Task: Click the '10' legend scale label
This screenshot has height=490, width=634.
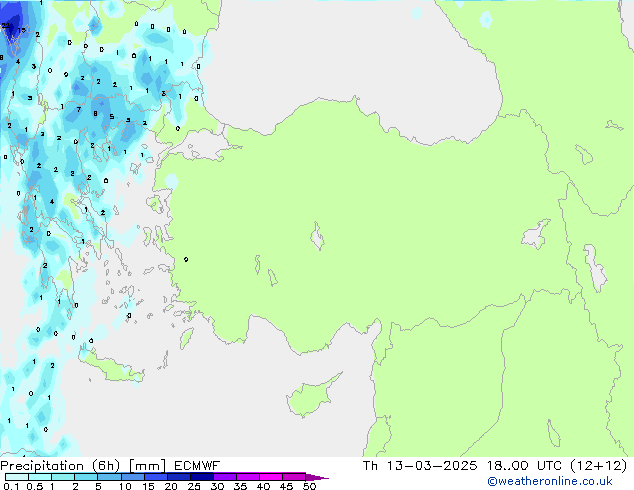Action: (x=125, y=486)
